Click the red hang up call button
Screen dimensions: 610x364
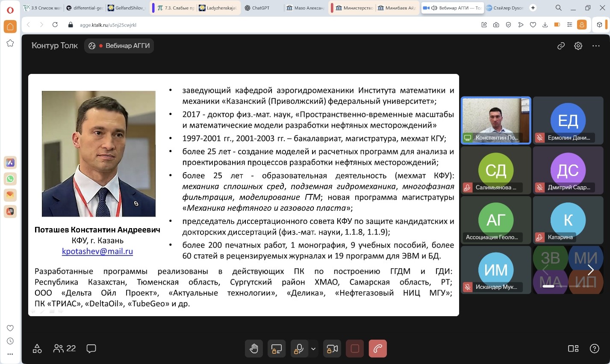point(377,349)
